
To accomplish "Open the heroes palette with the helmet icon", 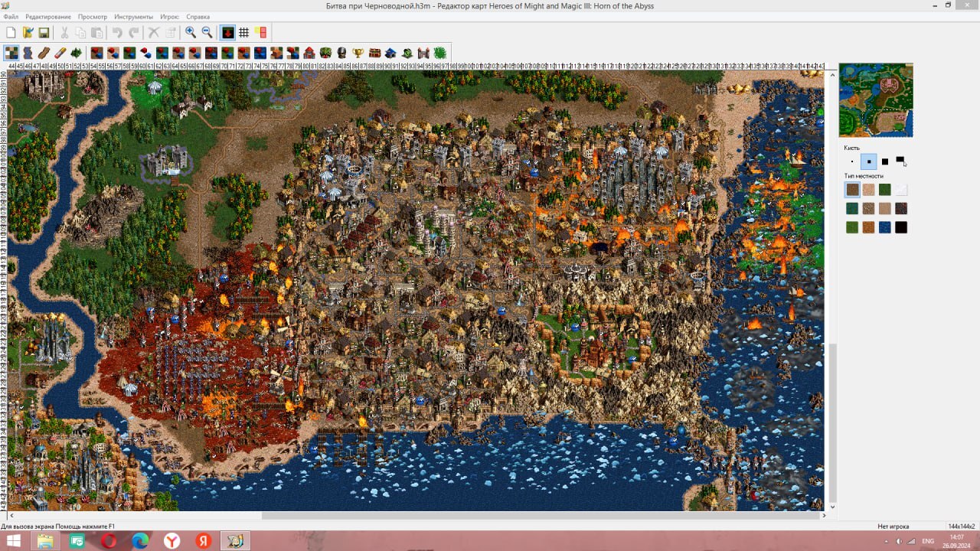I will point(341,53).
